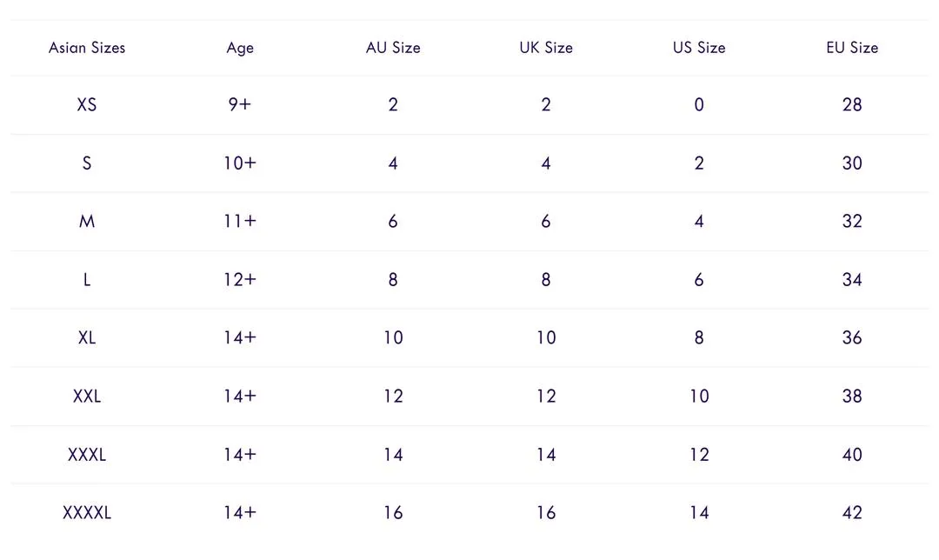Select the XXXL size row label
939x560 pixels.
pyautogui.click(x=87, y=454)
